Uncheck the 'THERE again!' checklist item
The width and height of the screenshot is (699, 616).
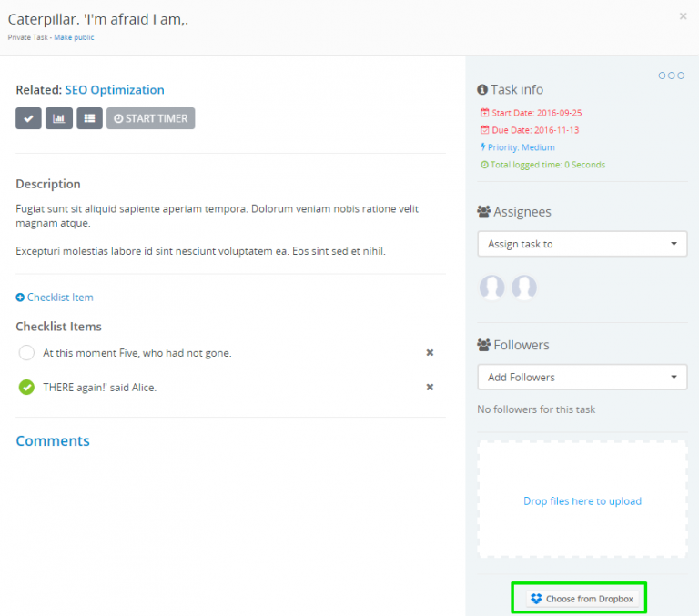tap(26, 388)
